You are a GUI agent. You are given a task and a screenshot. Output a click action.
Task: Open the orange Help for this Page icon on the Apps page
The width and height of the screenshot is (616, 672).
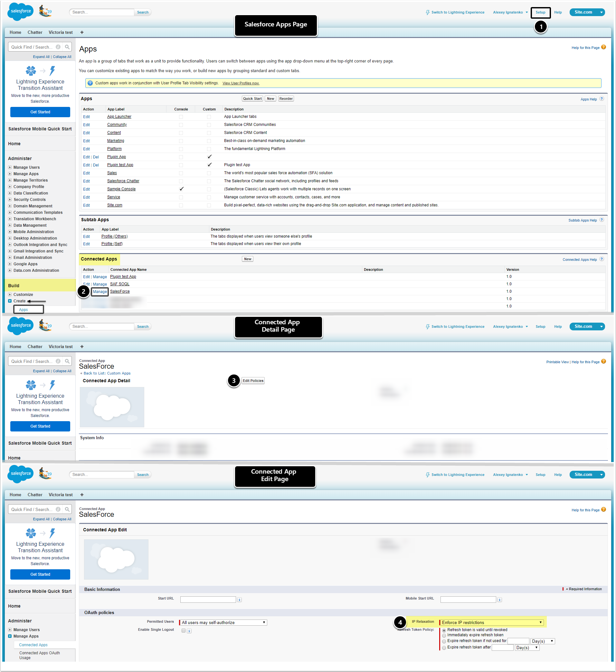[x=603, y=47]
